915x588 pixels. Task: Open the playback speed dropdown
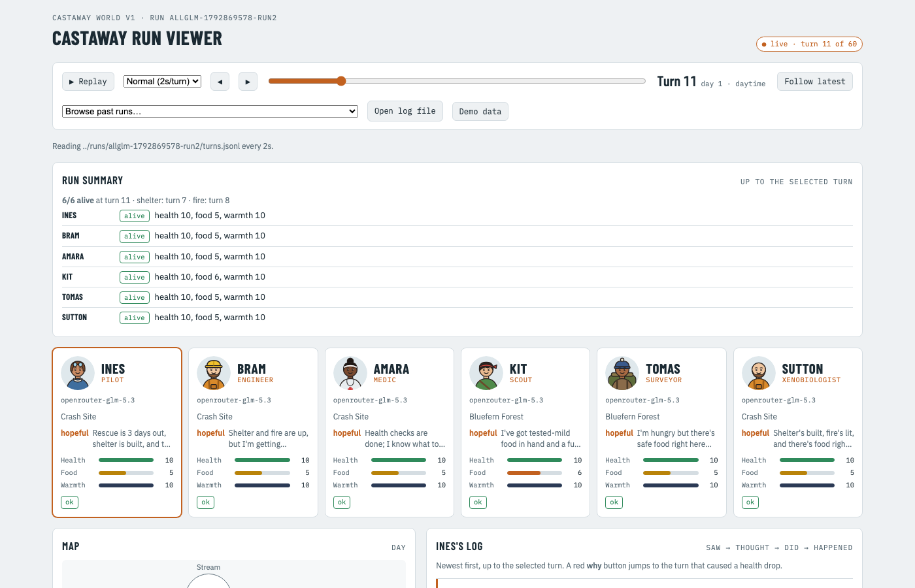[x=162, y=82]
